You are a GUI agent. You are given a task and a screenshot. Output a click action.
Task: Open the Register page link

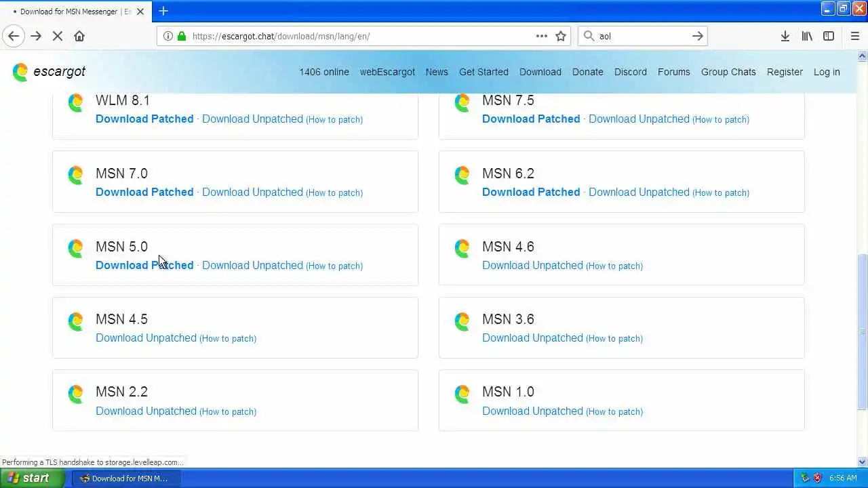tap(785, 72)
